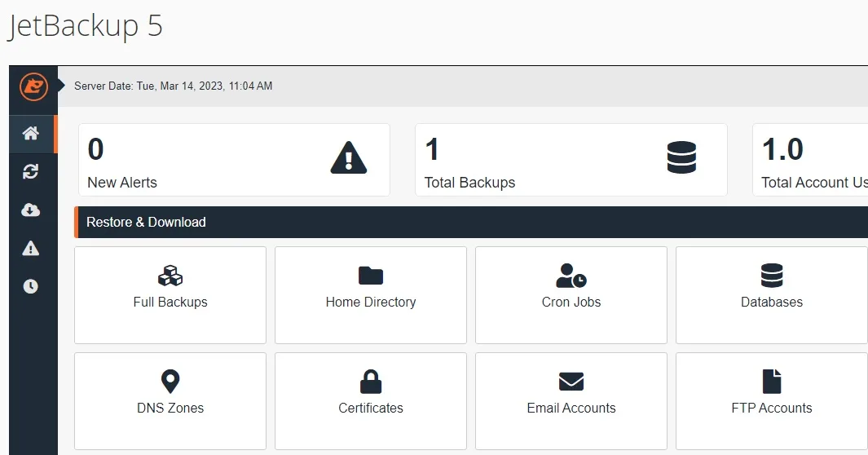This screenshot has height=455, width=868.
Task: Open the FTP Accounts tile
Action: click(x=771, y=400)
